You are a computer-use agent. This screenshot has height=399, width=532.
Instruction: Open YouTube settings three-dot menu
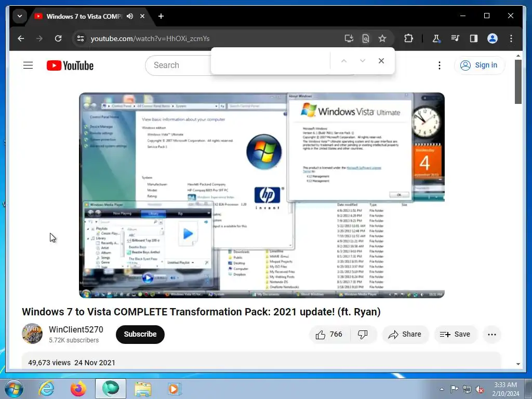[x=440, y=65]
